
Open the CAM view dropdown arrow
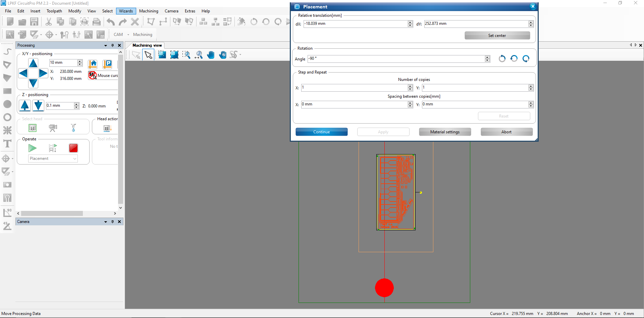click(x=128, y=35)
